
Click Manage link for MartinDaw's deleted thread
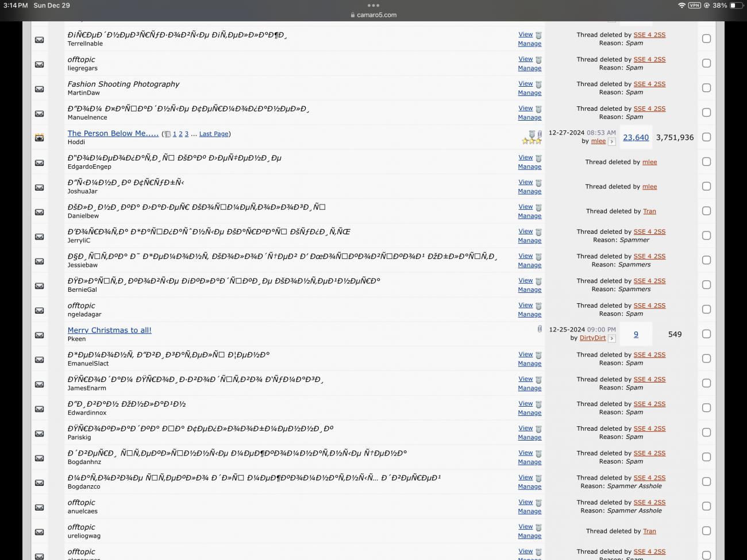[x=529, y=93]
